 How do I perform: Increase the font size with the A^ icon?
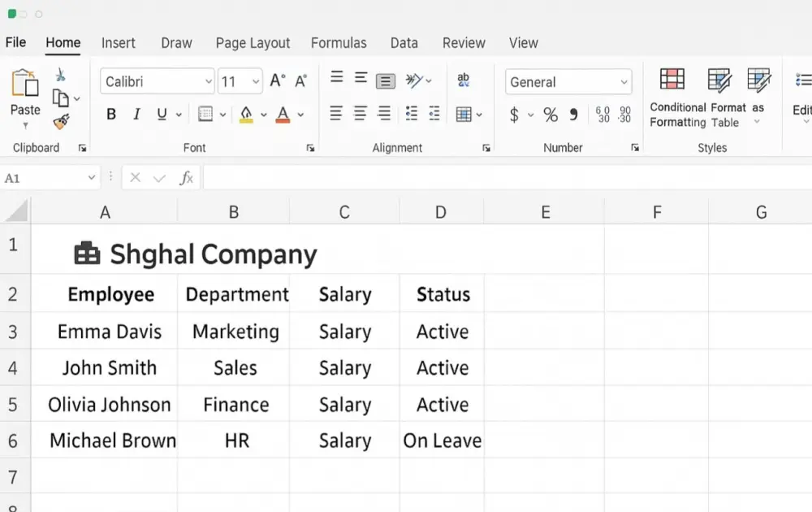pyautogui.click(x=276, y=80)
